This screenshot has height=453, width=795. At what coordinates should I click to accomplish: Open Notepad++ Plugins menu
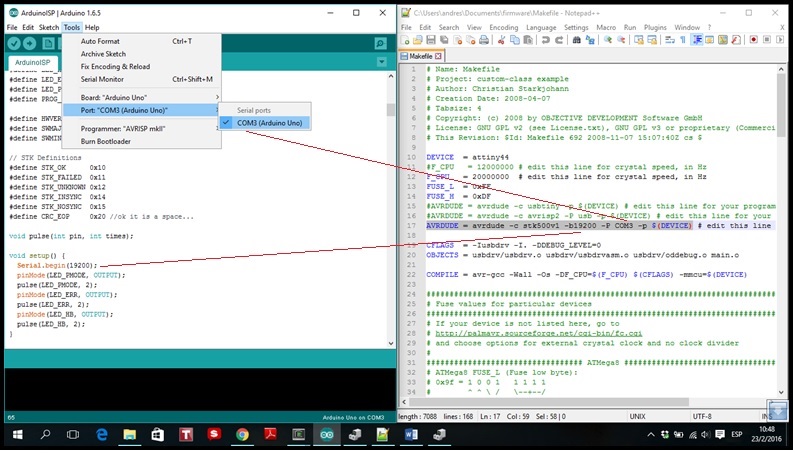point(655,27)
